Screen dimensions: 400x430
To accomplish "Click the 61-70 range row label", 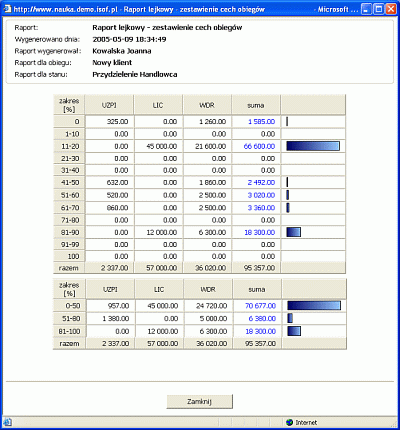I will point(69,208).
